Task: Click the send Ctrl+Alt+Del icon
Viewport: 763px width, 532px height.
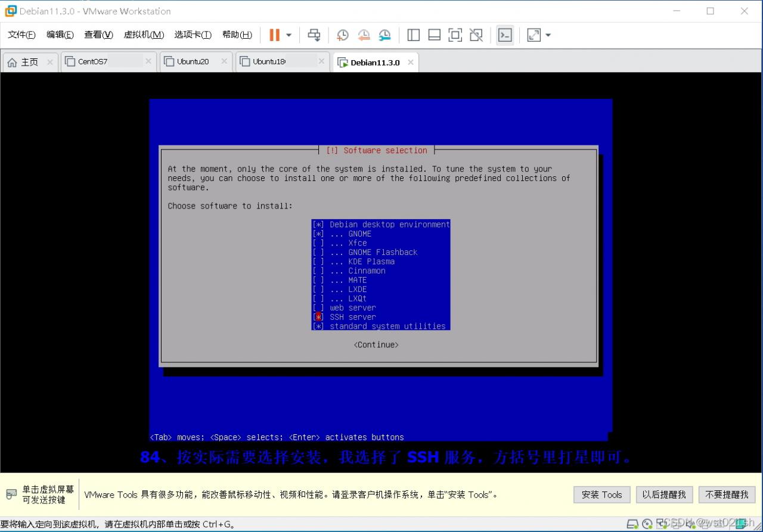Action: click(314, 35)
